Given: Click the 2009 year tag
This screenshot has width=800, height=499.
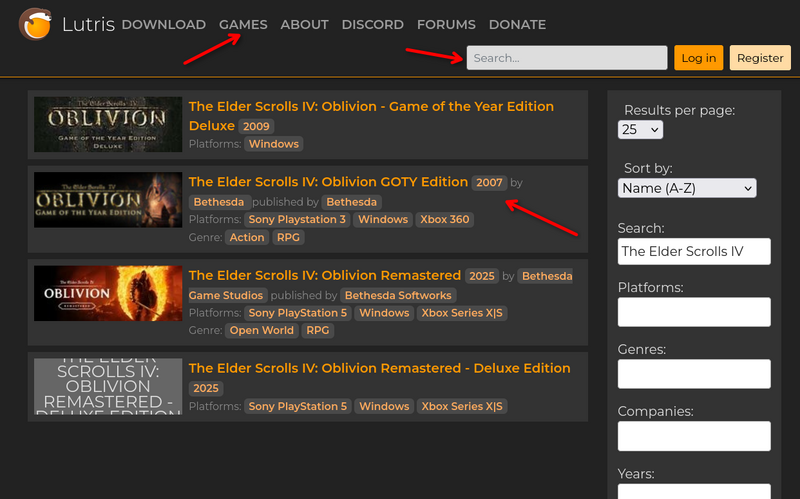Looking at the screenshot, I should 256,127.
